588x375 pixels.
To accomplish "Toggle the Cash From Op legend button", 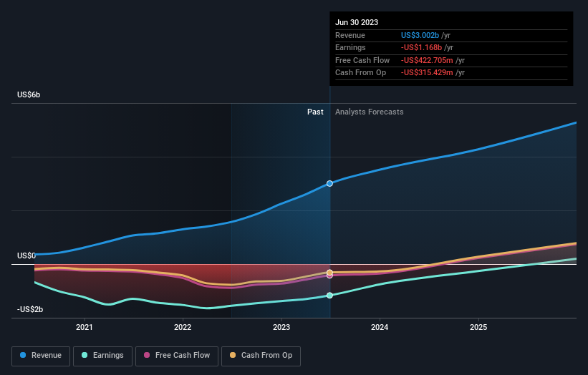I will (x=261, y=356).
